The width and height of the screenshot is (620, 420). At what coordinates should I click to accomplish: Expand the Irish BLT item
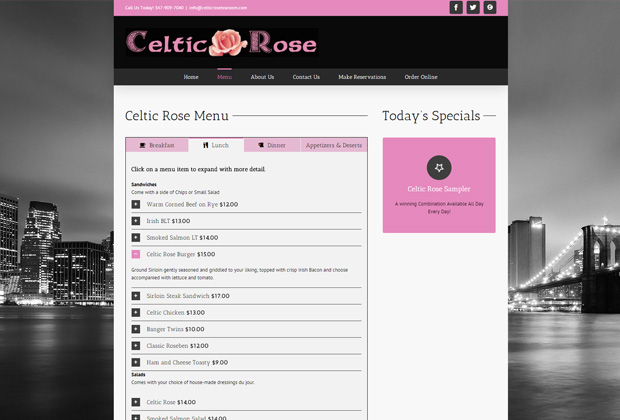pos(136,221)
